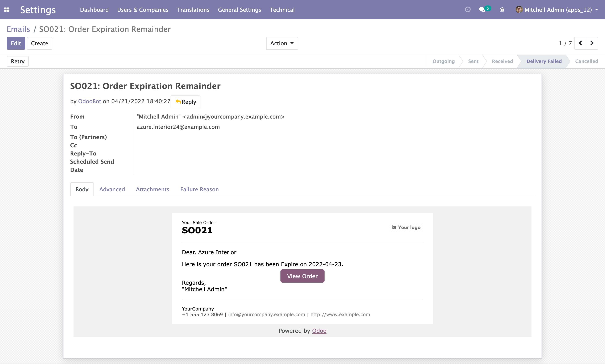This screenshot has width=605, height=364.
Task: Click the View Order button
Action: 302,276
